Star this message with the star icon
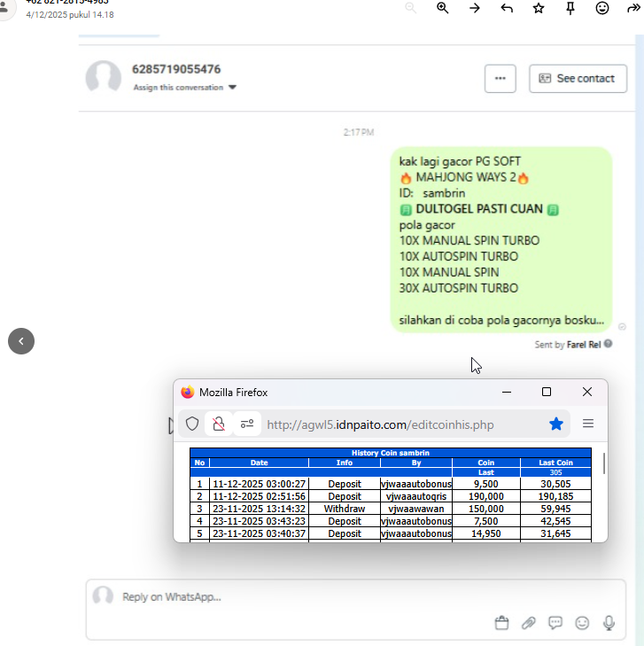The image size is (644, 646). click(x=539, y=8)
